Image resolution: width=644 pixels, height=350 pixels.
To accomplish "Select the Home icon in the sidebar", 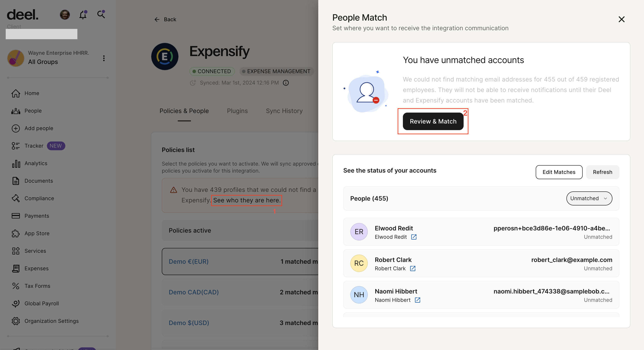I will [16, 93].
